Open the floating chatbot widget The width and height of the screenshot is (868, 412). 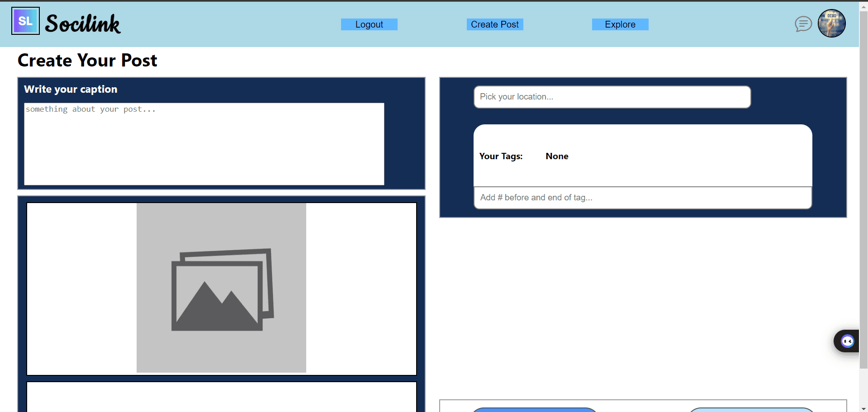[847, 341]
